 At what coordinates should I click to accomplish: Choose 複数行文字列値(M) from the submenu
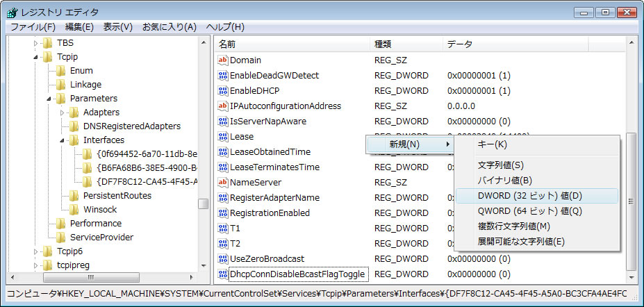coord(537,226)
